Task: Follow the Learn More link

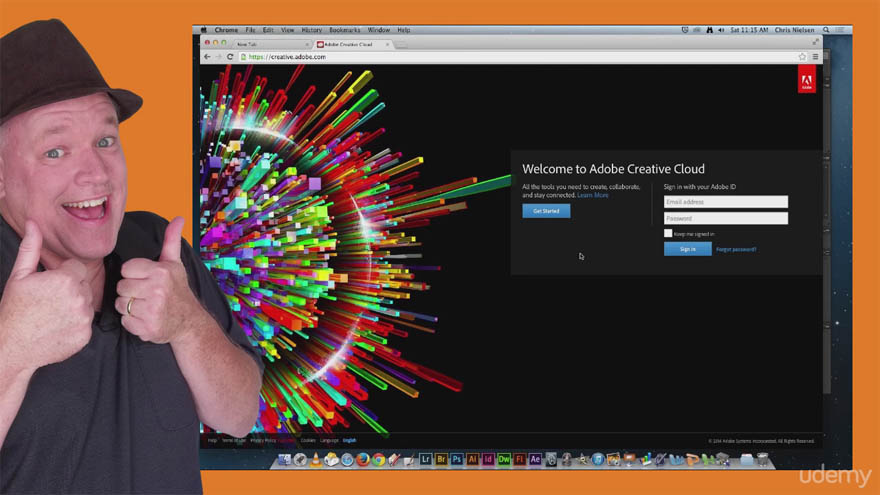Action: point(593,195)
